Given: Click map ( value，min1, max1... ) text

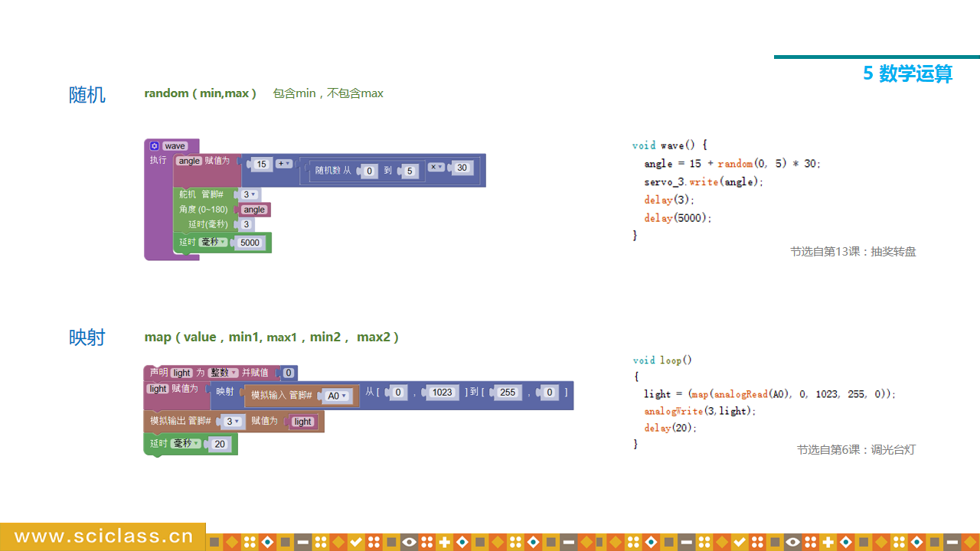Looking at the screenshot, I should pos(271,337).
